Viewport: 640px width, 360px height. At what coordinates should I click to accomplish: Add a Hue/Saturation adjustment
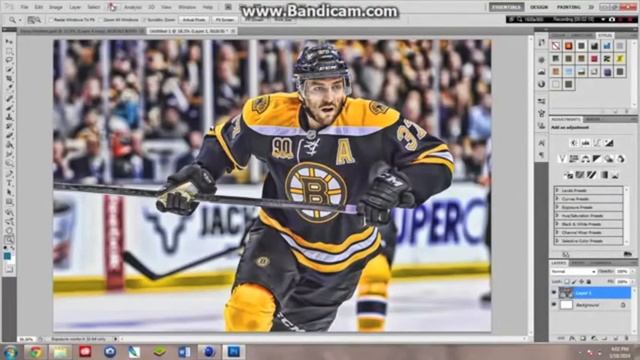(574, 159)
